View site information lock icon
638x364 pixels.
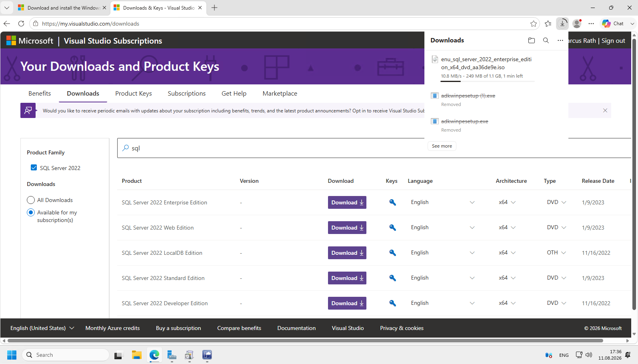pos(36,24)
